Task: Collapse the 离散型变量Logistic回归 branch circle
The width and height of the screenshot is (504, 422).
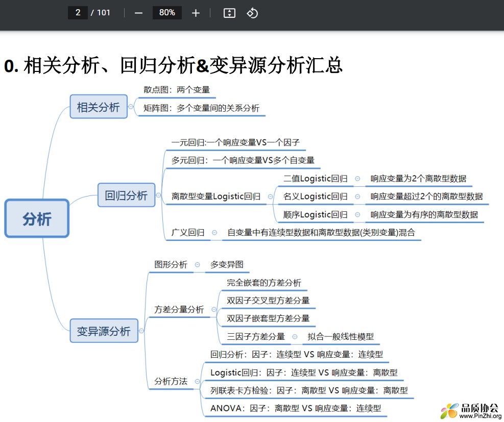Action: (270, 196)
